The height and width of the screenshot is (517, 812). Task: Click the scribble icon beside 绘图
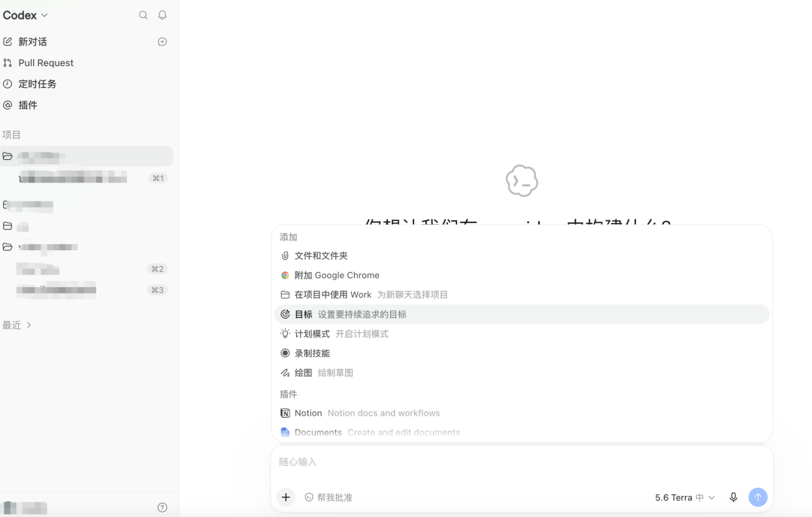point(285,373)
